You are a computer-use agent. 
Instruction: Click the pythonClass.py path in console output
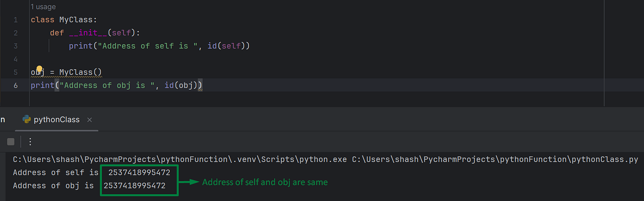(x=495, y=160)
